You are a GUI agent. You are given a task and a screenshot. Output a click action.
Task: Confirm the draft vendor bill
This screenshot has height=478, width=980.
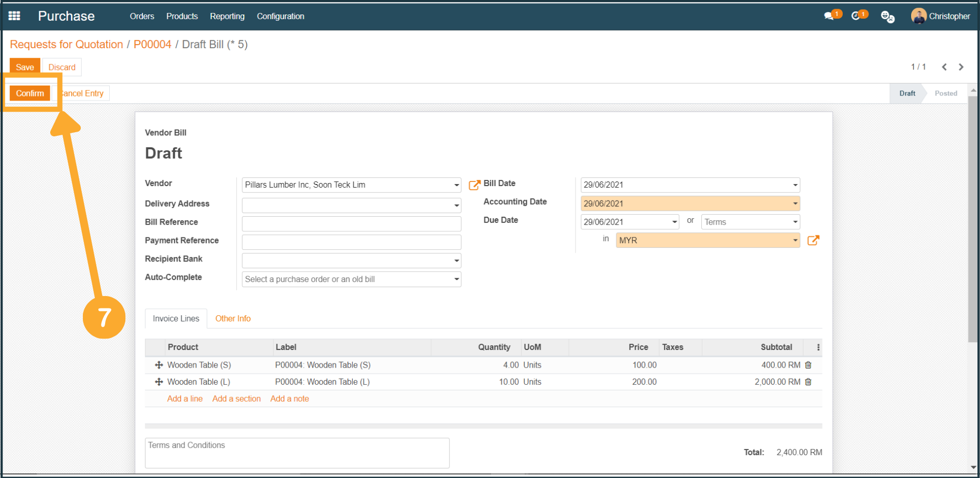pos(30,93)
